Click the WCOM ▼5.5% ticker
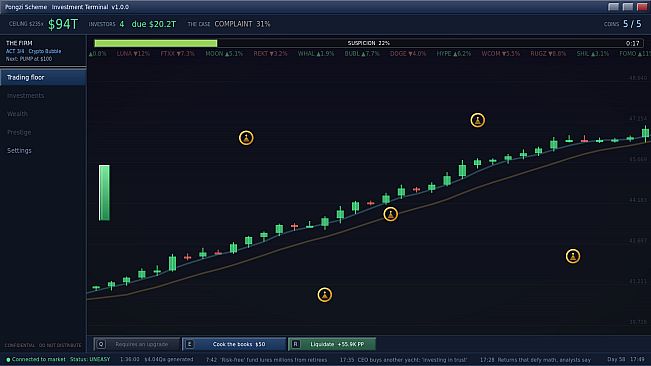Image resolution: width=651 pixels, height=366 pixels. (x=501, y=54)
